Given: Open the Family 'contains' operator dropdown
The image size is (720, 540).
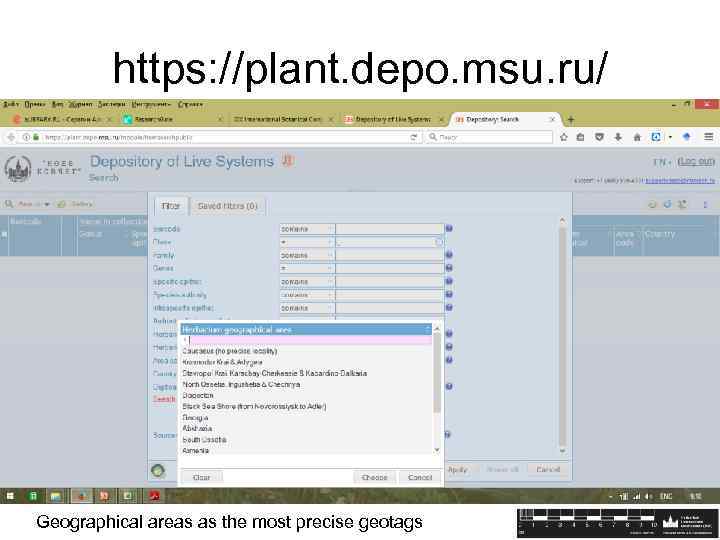Looking at the screenshot, I should (307, 255).
